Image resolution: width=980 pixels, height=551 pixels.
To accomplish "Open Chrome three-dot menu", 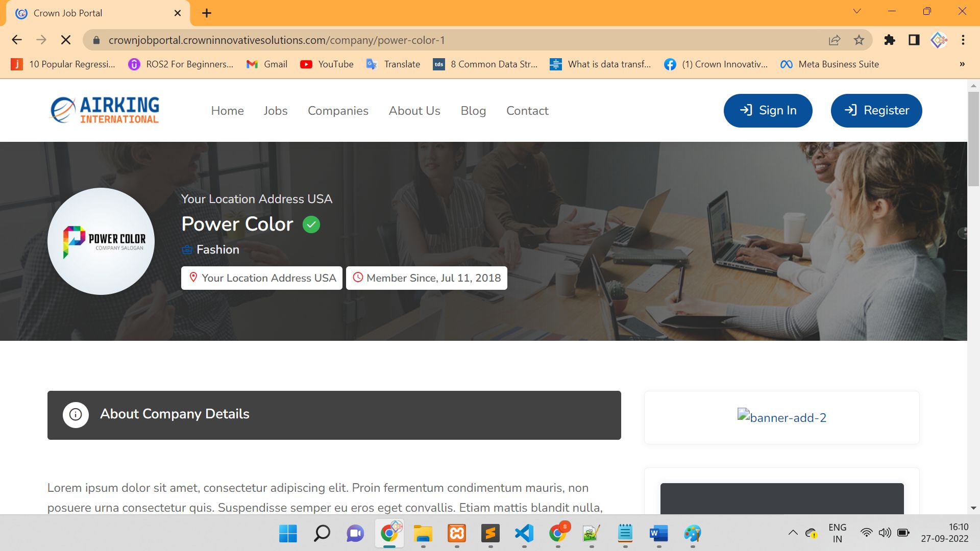I will point(963,40).
